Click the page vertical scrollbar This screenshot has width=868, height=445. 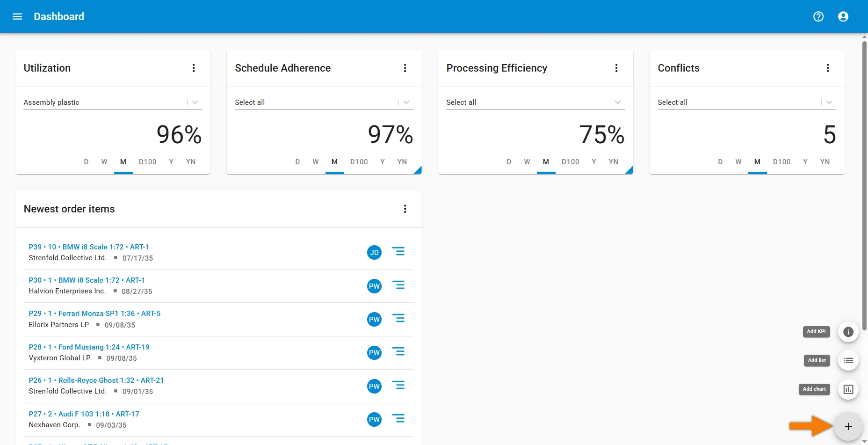click(864, 185)
